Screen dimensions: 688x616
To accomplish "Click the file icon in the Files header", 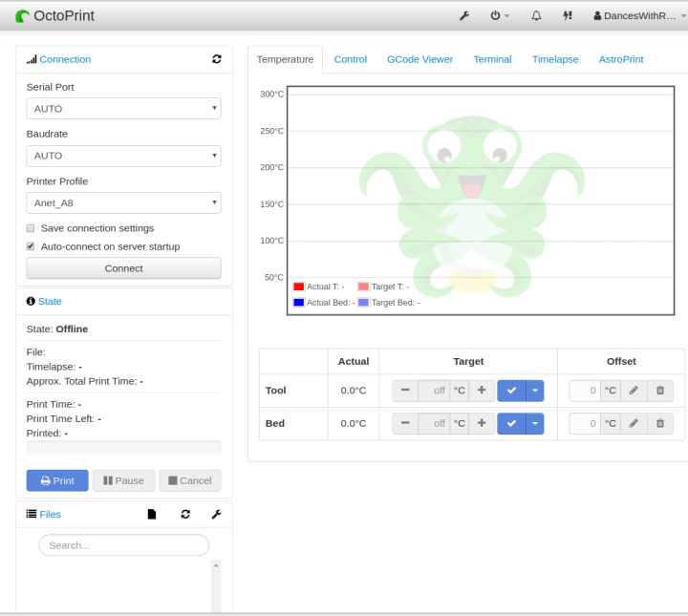I will pyautogui.click(x=152, y=514).
